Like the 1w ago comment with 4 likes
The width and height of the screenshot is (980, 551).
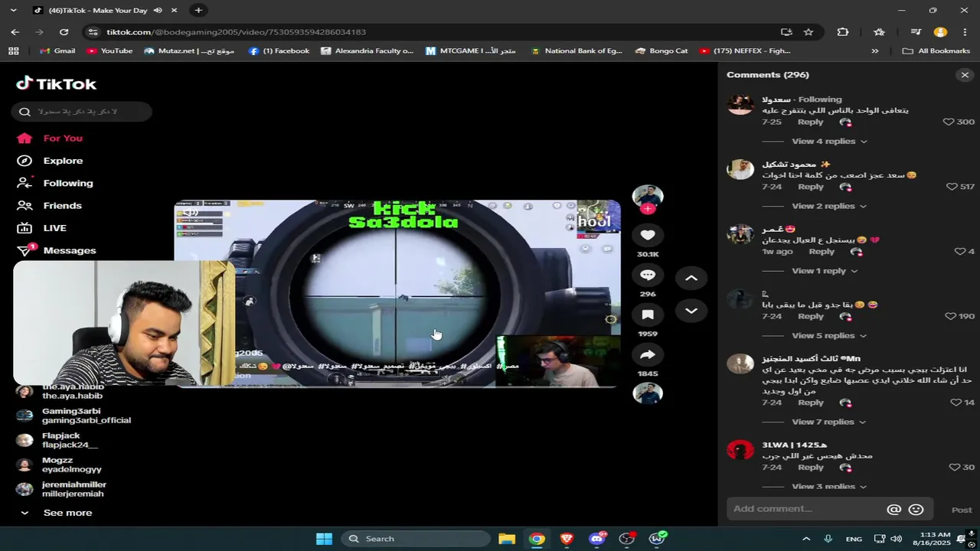[959, 252]
